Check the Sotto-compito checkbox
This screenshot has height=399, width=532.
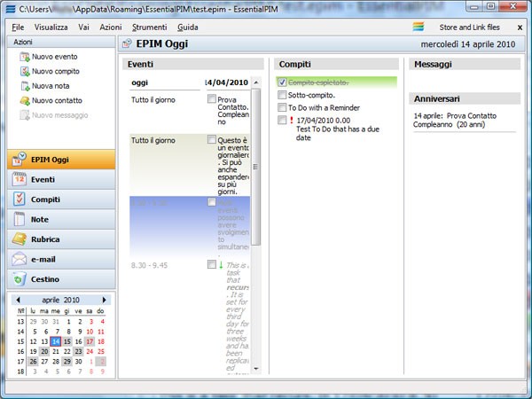282,95
